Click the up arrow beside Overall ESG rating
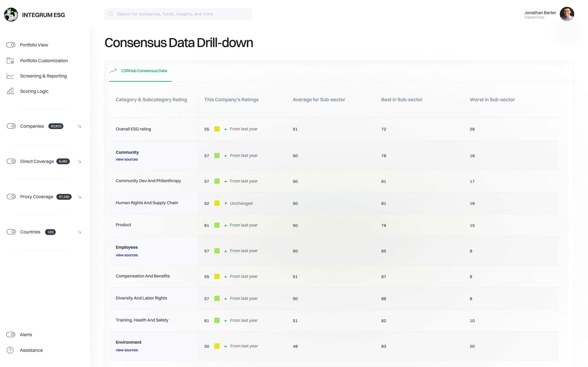The height and width of the screenshot is (367, 588). pos(226,129)
